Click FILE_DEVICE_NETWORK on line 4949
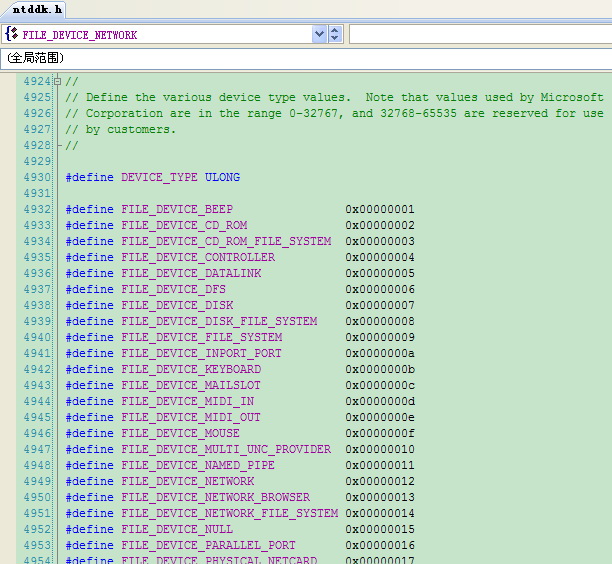The height and width of the screenshot is (564, 612). (x=187, y=481)
